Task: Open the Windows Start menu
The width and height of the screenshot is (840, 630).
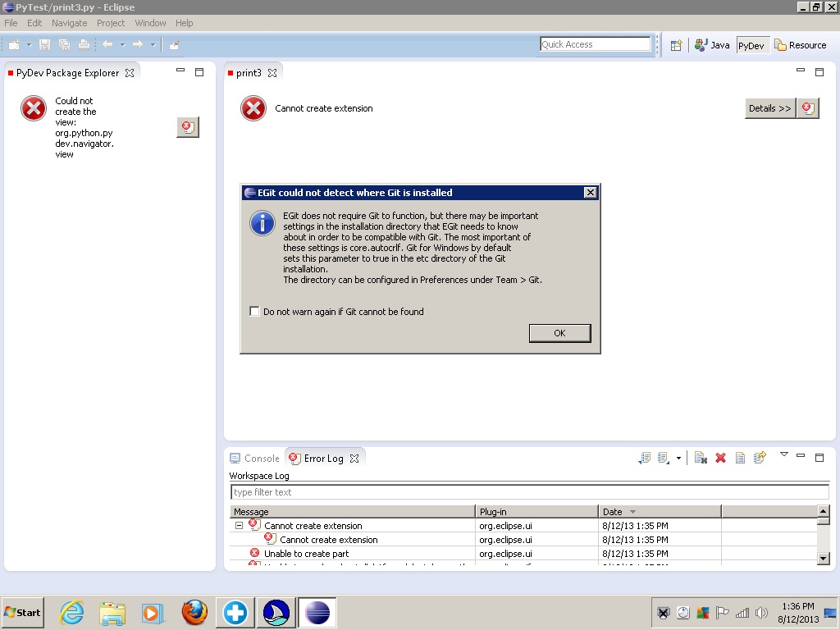Action: point(22,612)
